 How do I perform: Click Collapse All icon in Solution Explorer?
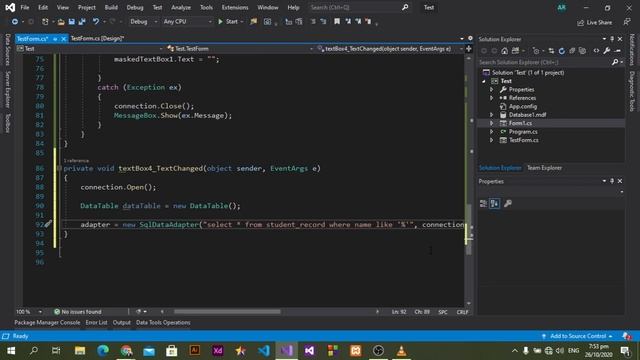point(572,51)
